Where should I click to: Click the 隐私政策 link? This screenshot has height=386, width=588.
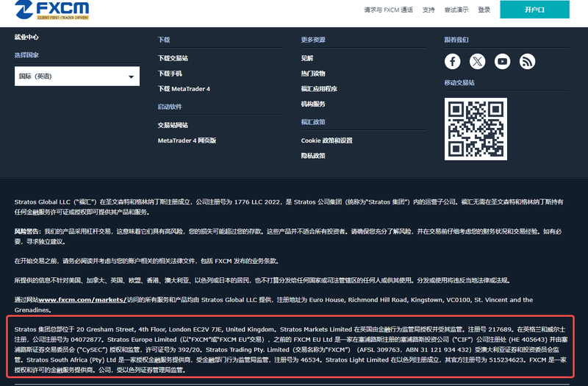click(313, 156)
